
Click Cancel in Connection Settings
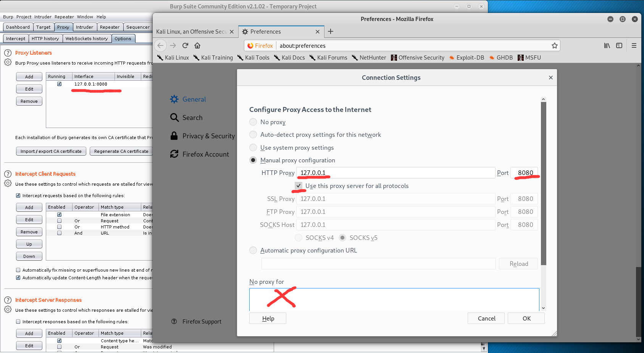click(486, 318)
